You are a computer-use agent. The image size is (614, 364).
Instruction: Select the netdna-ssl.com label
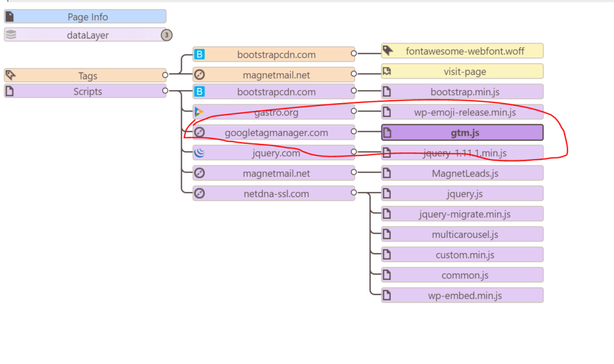tap(276, 194)
